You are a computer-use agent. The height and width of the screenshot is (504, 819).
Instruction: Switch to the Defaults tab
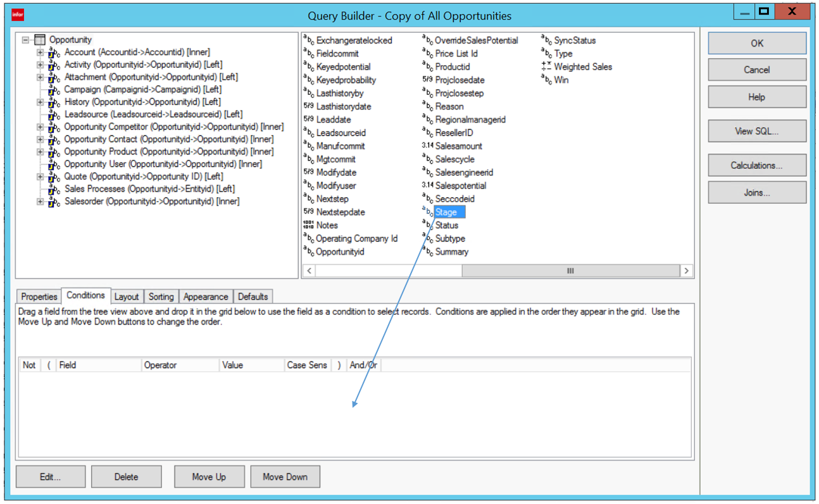[x=253, y=297]
